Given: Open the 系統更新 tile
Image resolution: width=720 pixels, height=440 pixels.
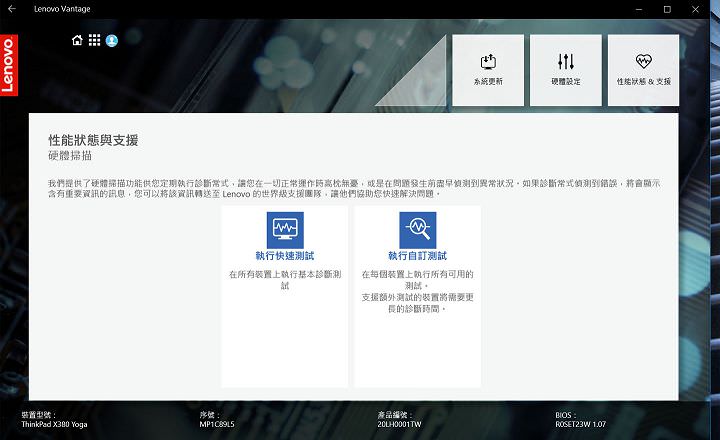Looking at the screenshot, I should point(488,70).
